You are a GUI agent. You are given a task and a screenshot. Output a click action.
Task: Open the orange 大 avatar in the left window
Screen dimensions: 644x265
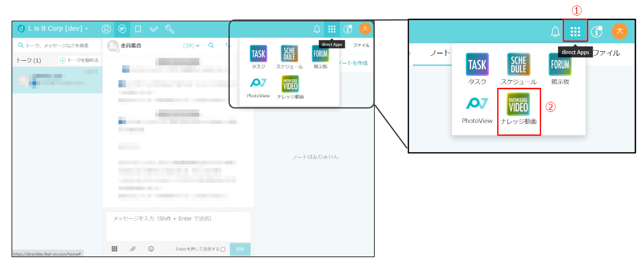point(365,29)
